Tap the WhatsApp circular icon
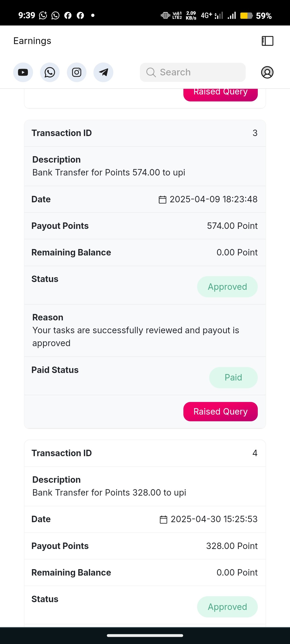The width and height of the screenshot is (290, 644). pyautogui.click(x=50, y=72)
